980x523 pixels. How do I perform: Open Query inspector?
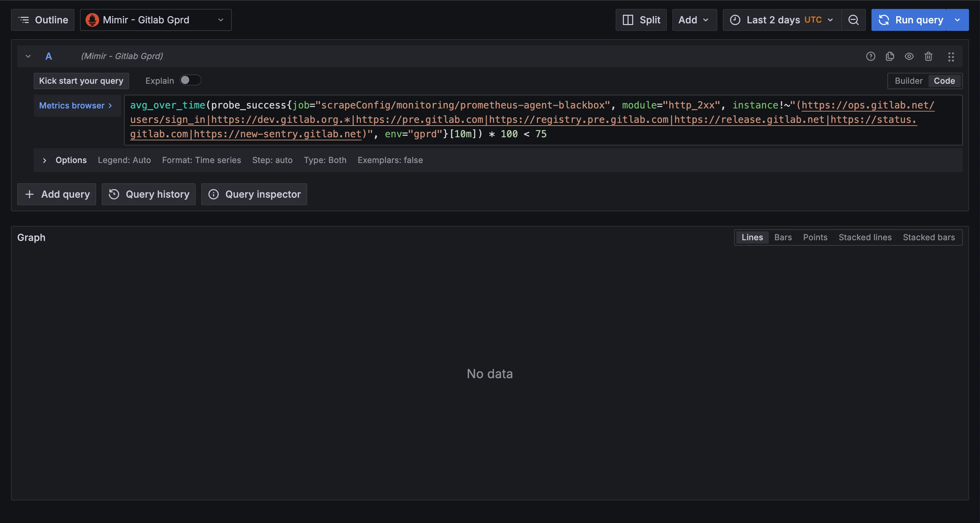click(254, 194)
